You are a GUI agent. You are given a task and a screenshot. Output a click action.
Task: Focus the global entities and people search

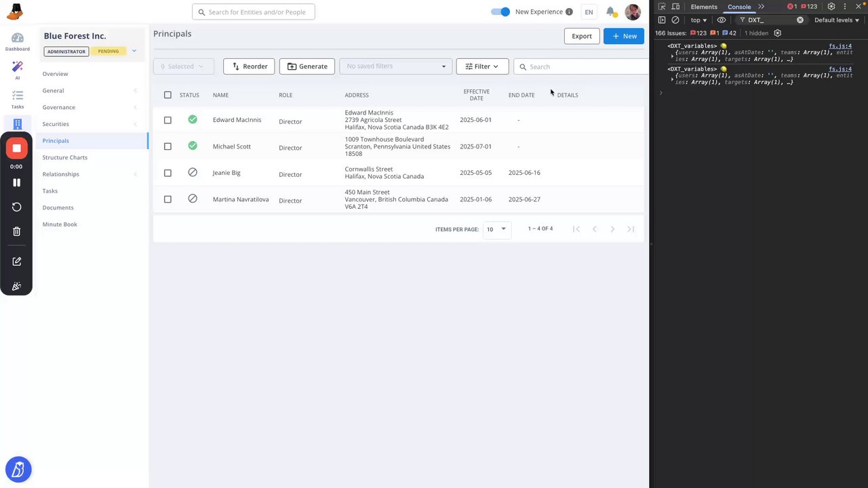(254, 12)
